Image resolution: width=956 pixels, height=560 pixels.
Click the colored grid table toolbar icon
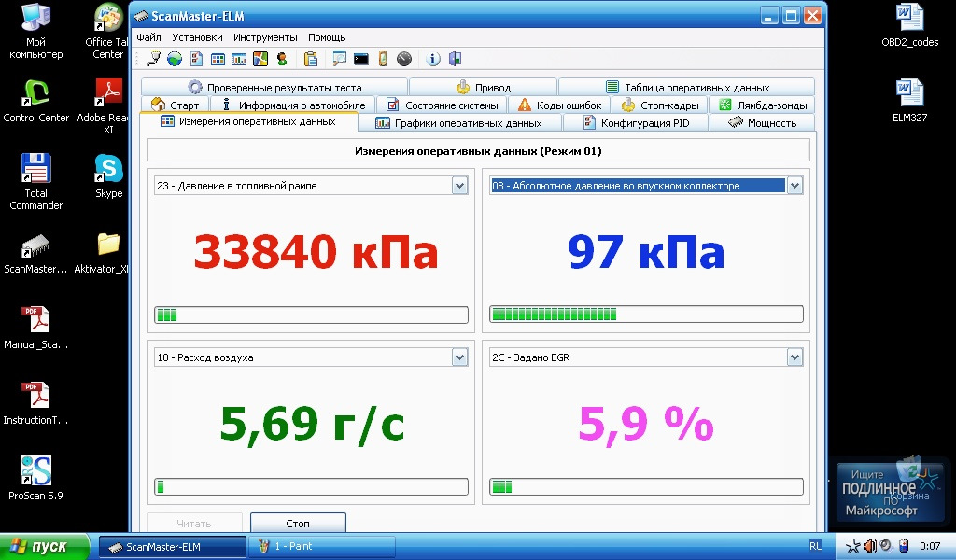click(218, 59)
